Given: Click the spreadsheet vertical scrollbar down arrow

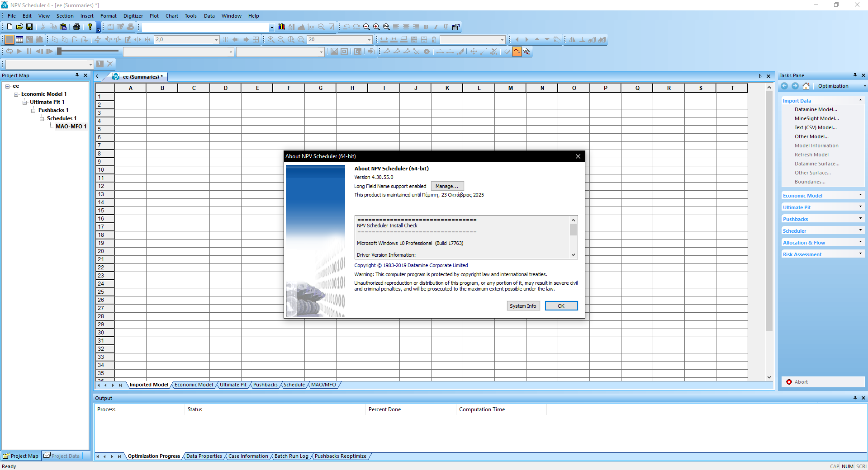Looking at the screenshot, I should (769, 377).
